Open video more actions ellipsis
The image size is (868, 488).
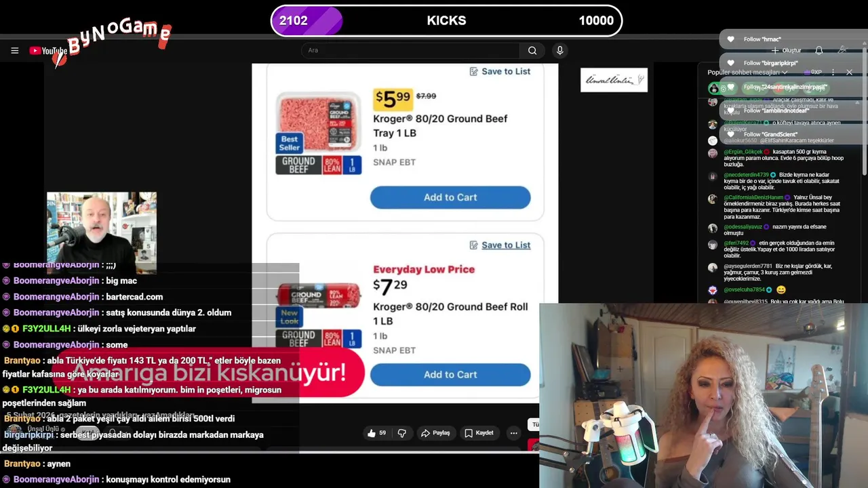pos(513,433)
